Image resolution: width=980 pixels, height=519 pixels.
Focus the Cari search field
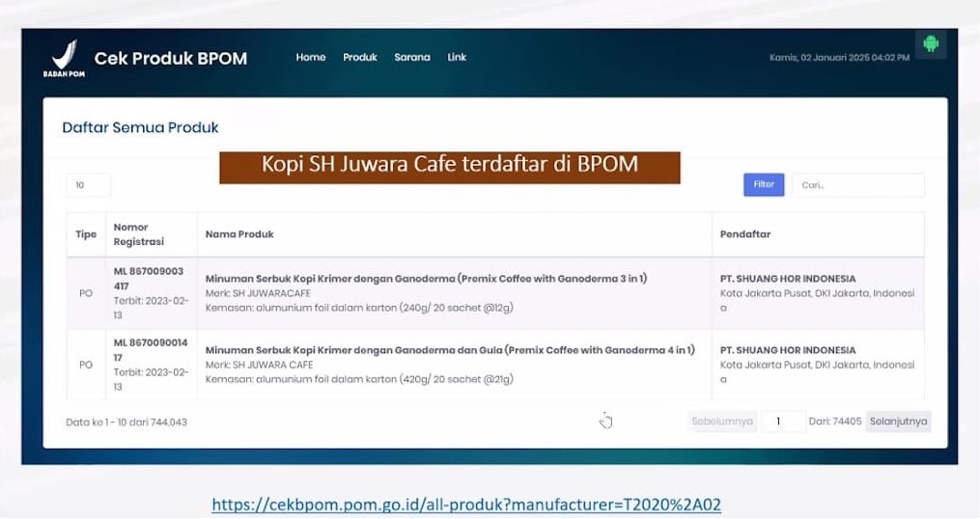click(x=858, y=185)
